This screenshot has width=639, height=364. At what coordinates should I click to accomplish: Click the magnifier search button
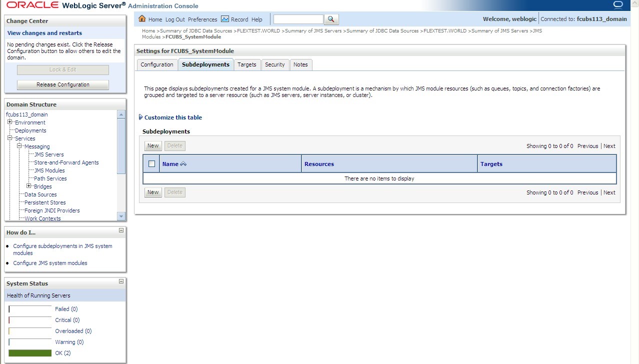(331, 19)
